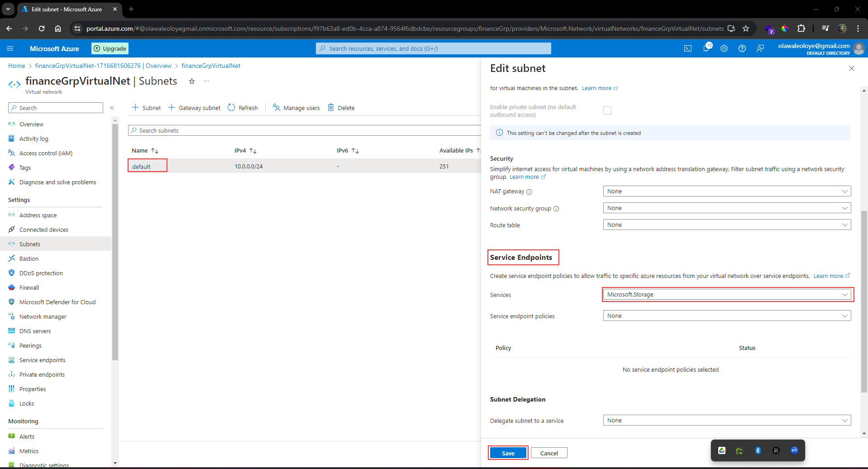This screenshot has height=469, width=868.
Task: Enable private subnet checkbox
Action: (607, 110)
